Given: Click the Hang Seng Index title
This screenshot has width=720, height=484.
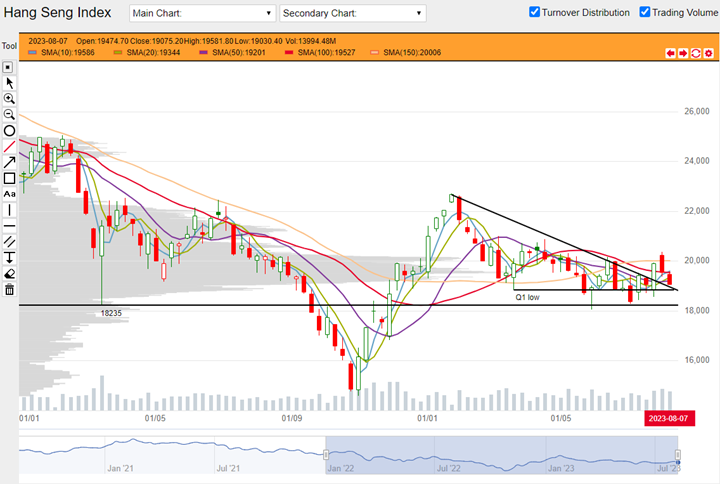Looking at the screenshot, I should [57, 12].
